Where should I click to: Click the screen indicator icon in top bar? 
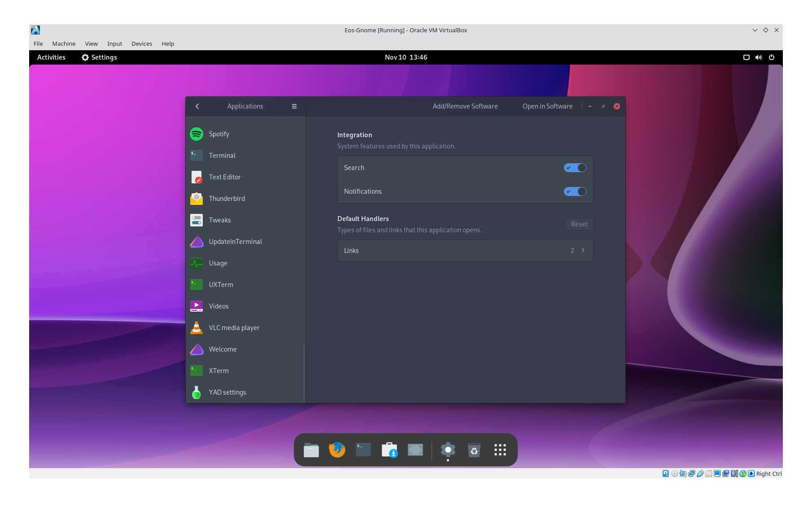pyautogui.click(x=747, y=57)
